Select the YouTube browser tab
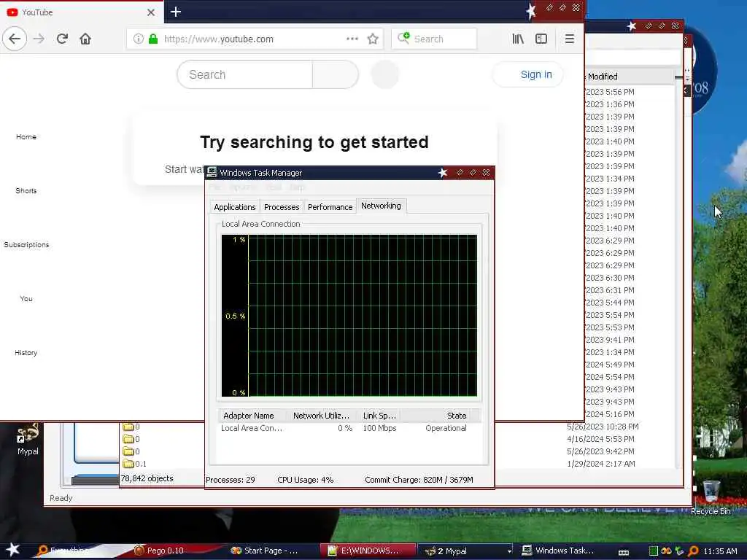The height and width of the screenshot is (560, 747). [x=82, y=12]
